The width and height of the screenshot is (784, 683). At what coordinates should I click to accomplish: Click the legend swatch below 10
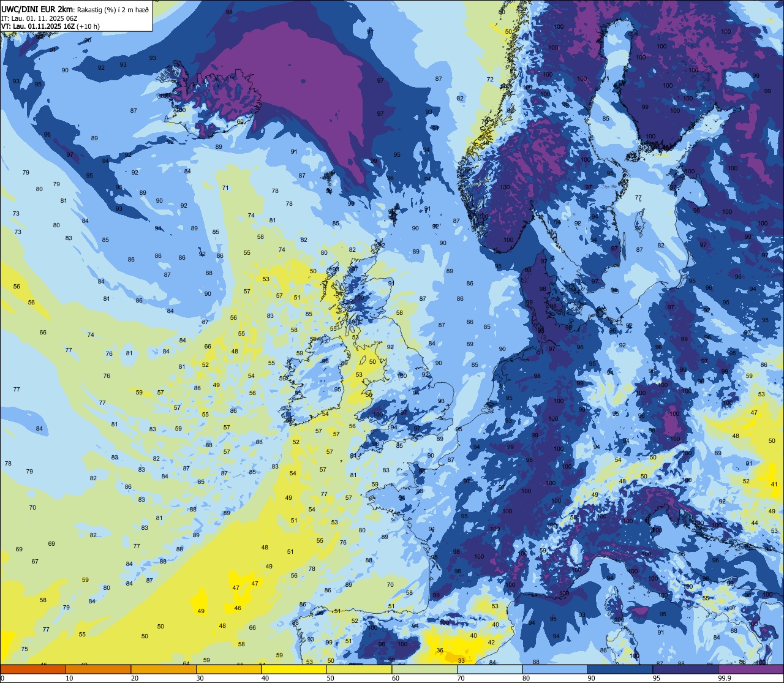pos(33,670)
